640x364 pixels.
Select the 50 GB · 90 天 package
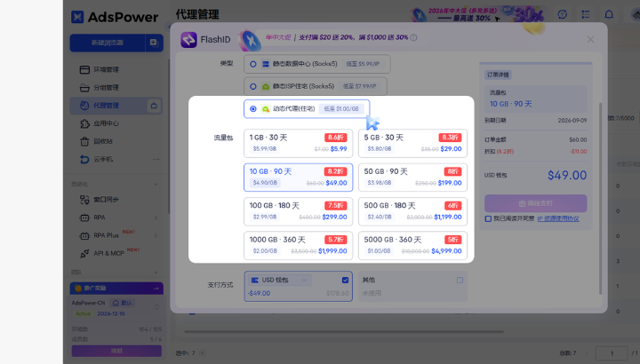412,178
